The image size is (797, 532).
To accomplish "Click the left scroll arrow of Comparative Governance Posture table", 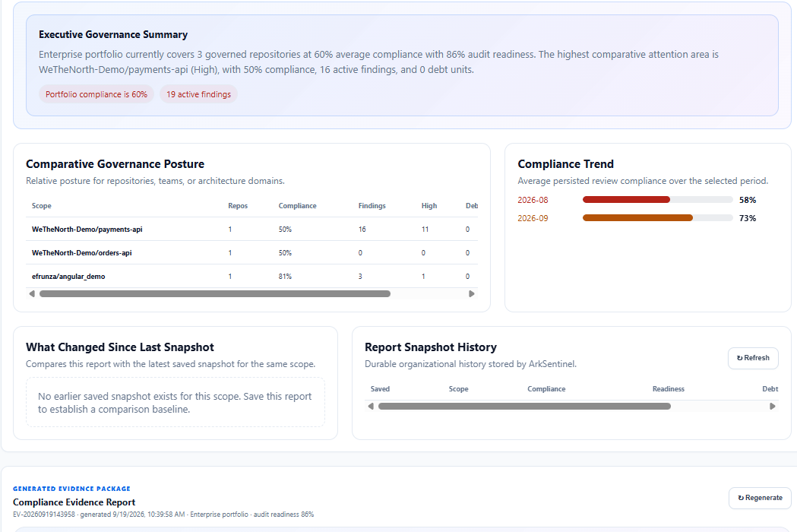I will pos(32,294).
